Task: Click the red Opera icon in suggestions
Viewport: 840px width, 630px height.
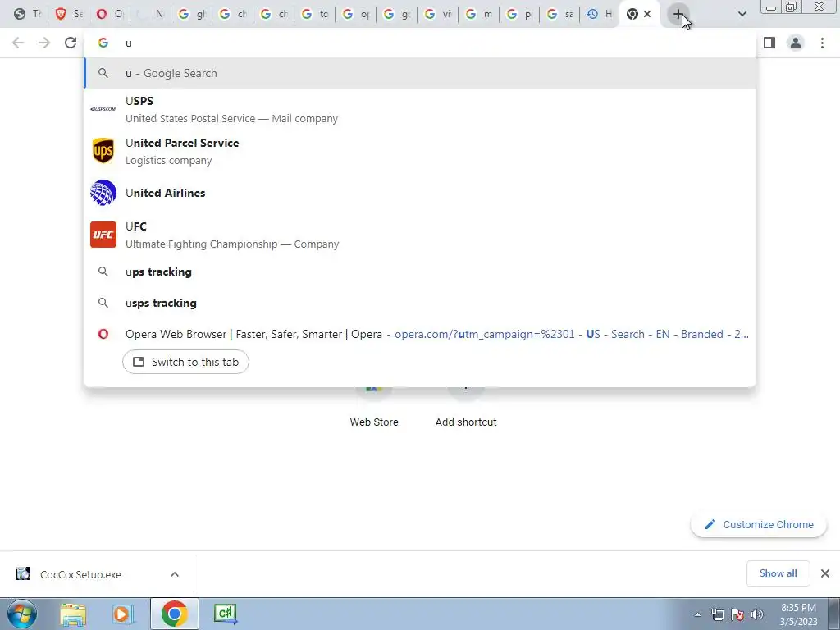Action: [103, 334]
